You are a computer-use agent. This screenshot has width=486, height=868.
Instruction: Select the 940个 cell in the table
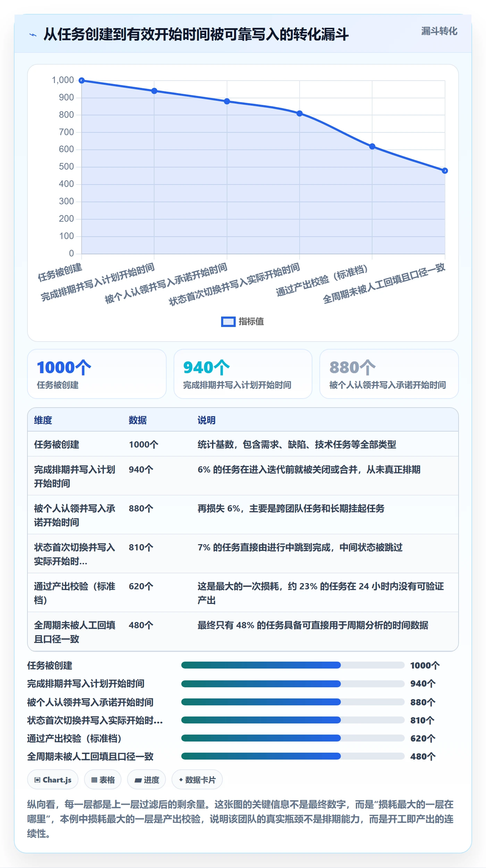pyautogui.click(x=141, y=469)
